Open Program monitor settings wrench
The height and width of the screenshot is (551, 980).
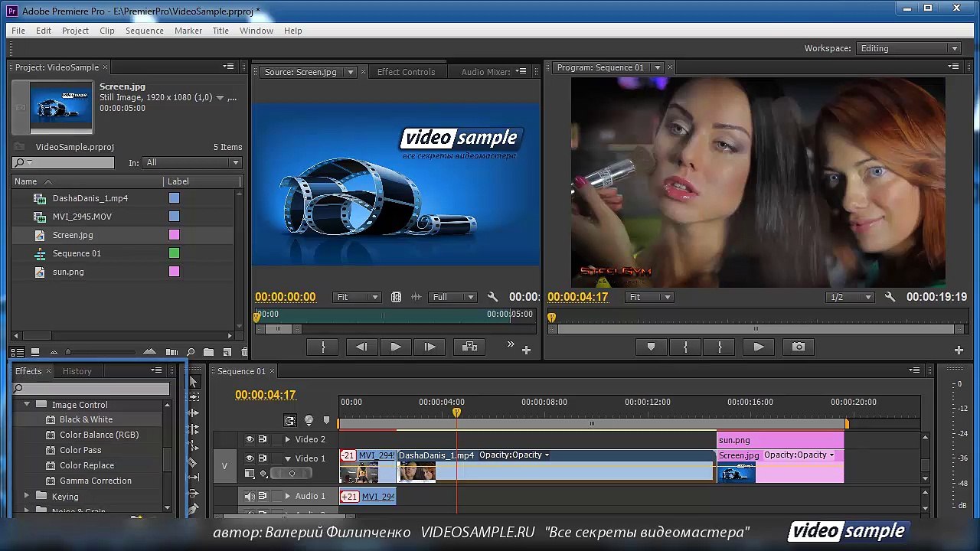tap(890, 297)
